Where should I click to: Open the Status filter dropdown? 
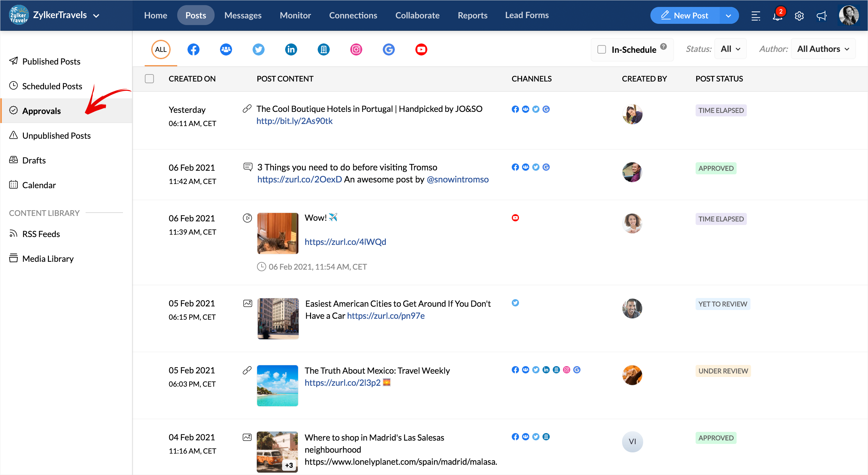coord(730,49)
